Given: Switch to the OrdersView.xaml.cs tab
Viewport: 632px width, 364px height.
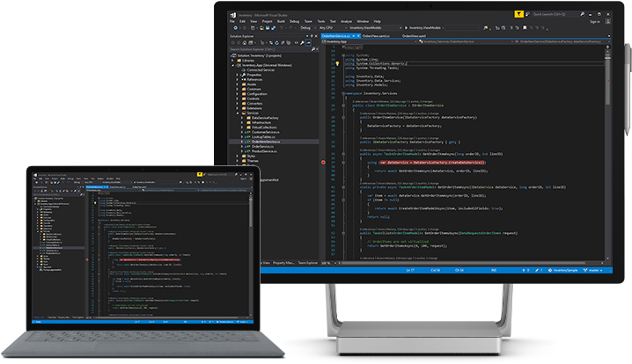Looking at the screenshot, I should [x=376, y=36].
